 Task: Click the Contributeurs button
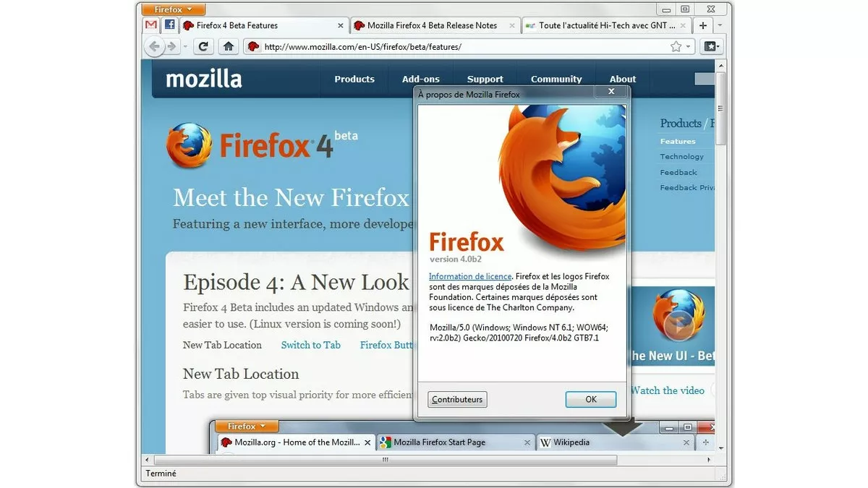pyautogui.click(x=457, y=399)
